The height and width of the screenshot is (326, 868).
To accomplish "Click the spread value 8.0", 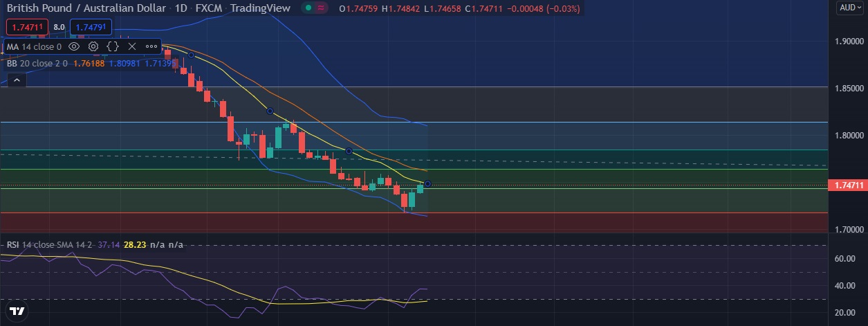I will click(59, 28).
